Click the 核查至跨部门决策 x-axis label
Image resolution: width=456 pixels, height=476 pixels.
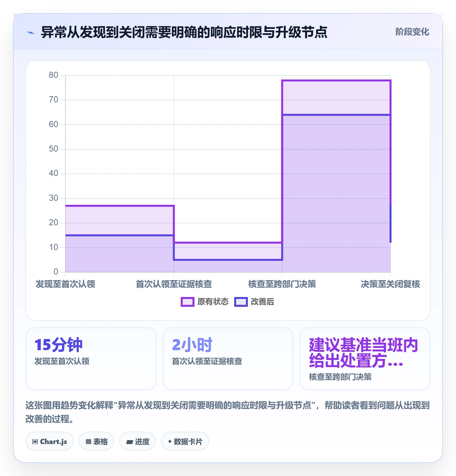(282, 284)
